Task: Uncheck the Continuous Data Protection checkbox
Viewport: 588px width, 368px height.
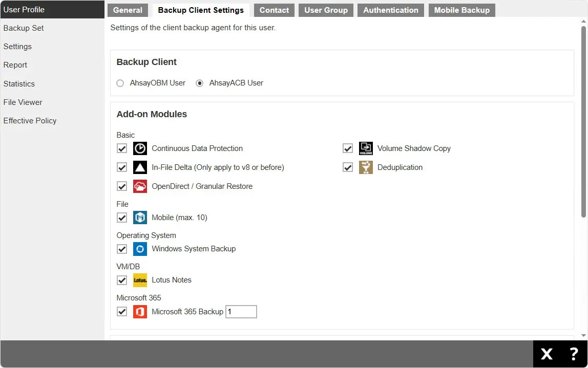Action: 122,148
